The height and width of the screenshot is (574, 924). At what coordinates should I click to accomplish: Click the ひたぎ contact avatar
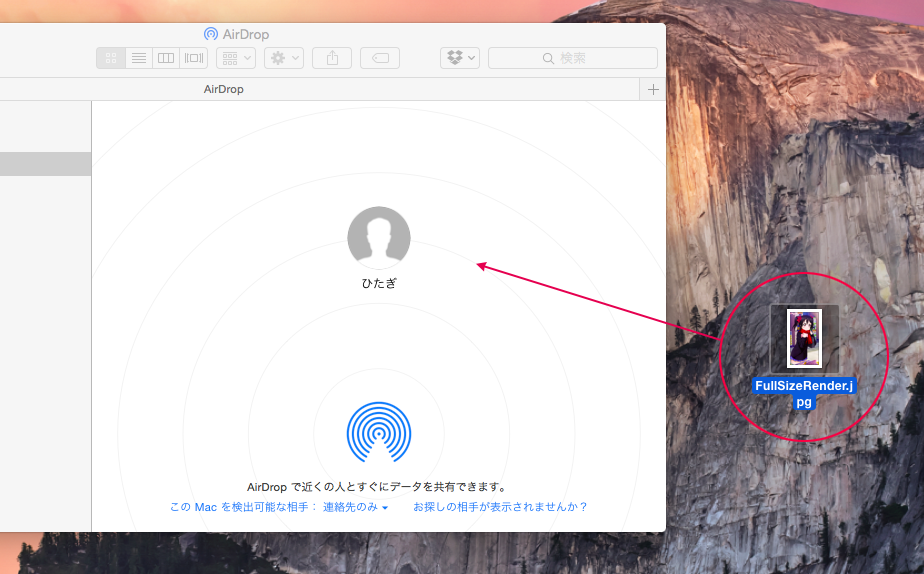tap(379, 237)
